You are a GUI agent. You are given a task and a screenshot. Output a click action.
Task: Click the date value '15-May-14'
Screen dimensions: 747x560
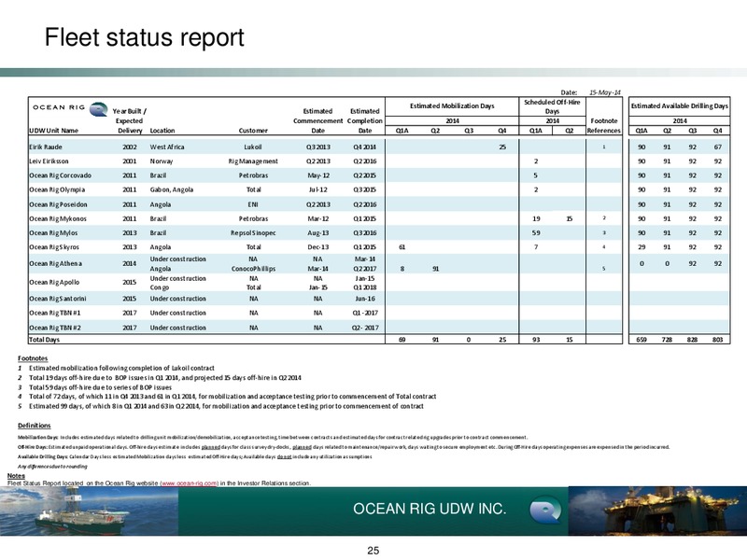point(605,92)
